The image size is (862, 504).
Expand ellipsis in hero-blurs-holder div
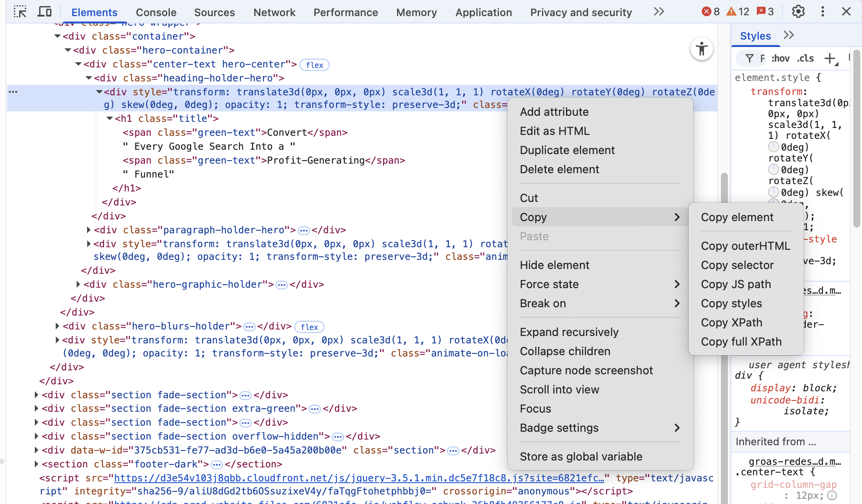(249, 326)
